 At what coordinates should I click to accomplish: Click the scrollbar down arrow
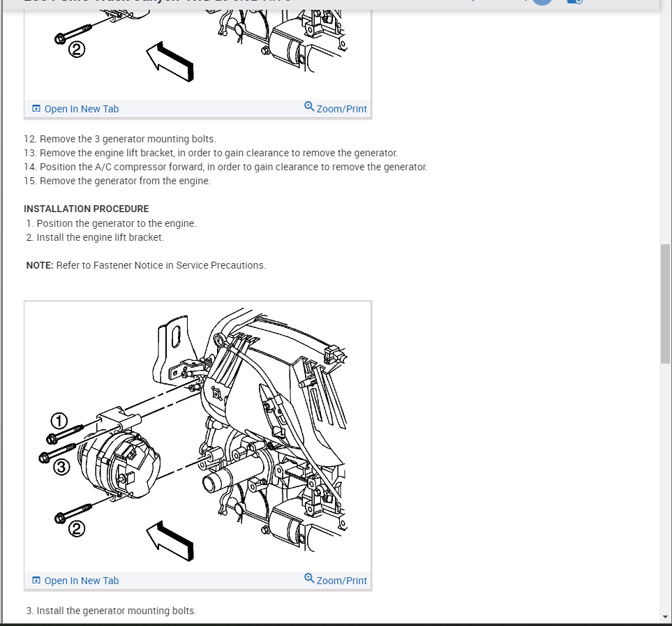click(665, 617)
